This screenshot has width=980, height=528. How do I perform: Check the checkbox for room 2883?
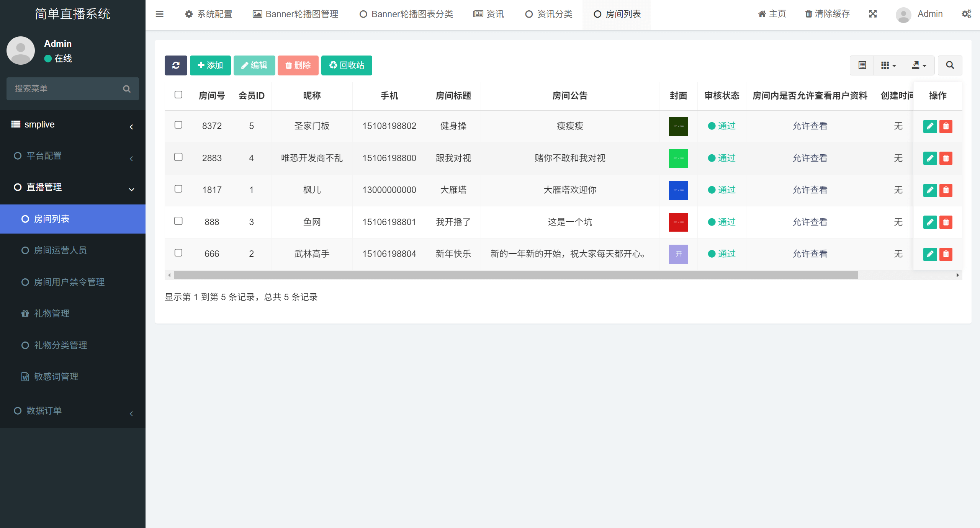click(178, 157)
